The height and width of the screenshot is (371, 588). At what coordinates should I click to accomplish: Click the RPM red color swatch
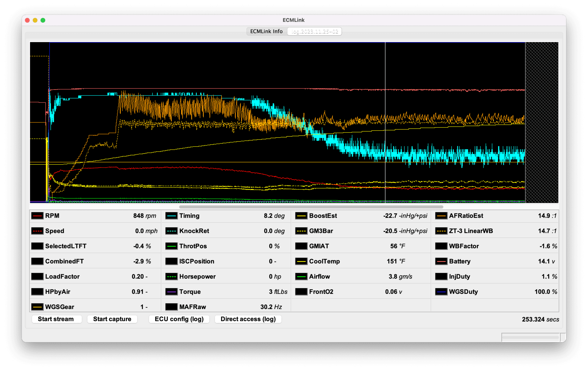tap(37, 216)
